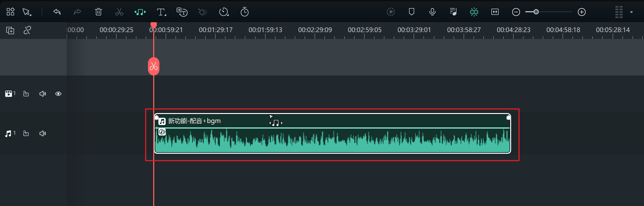Image resolution: width=644 pixels, height=206 pixels.
Task: Click the clip's fade-out handle
Action: 509,117
